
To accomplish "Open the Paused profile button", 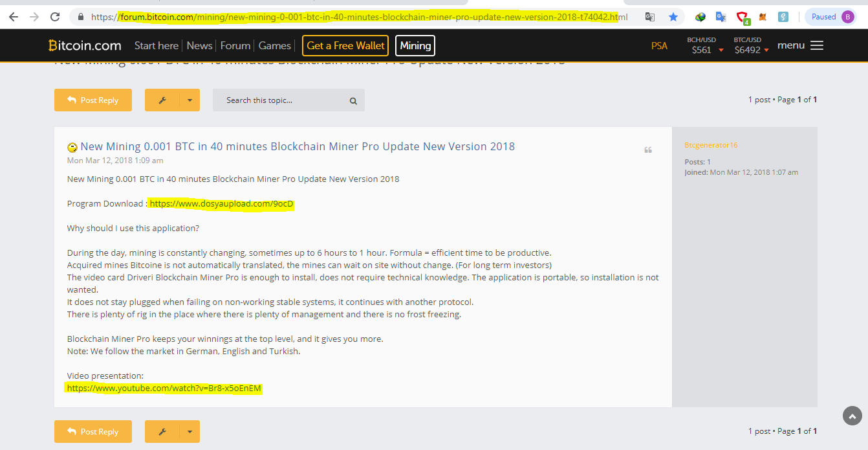I will coord(832,17).
